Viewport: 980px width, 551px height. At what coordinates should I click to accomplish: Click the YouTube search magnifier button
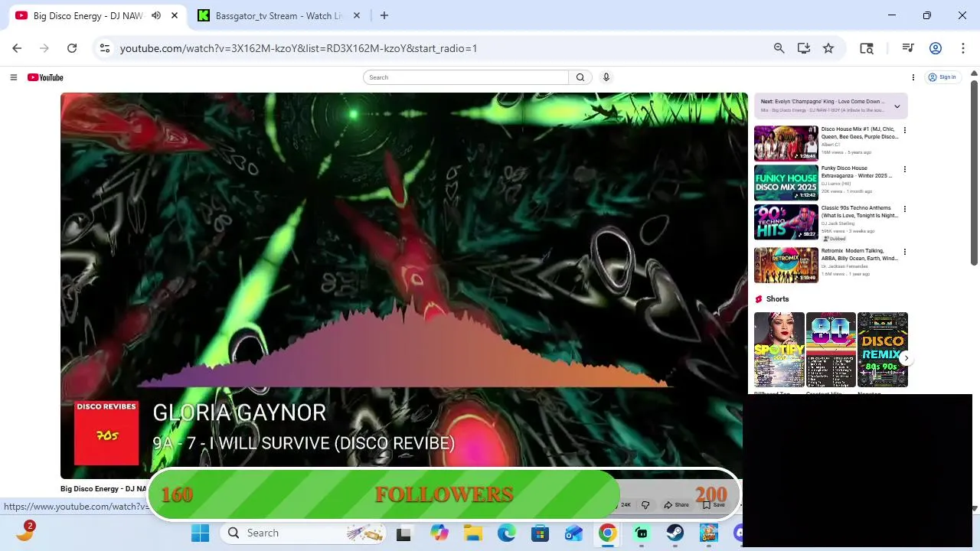coord(580,77)
